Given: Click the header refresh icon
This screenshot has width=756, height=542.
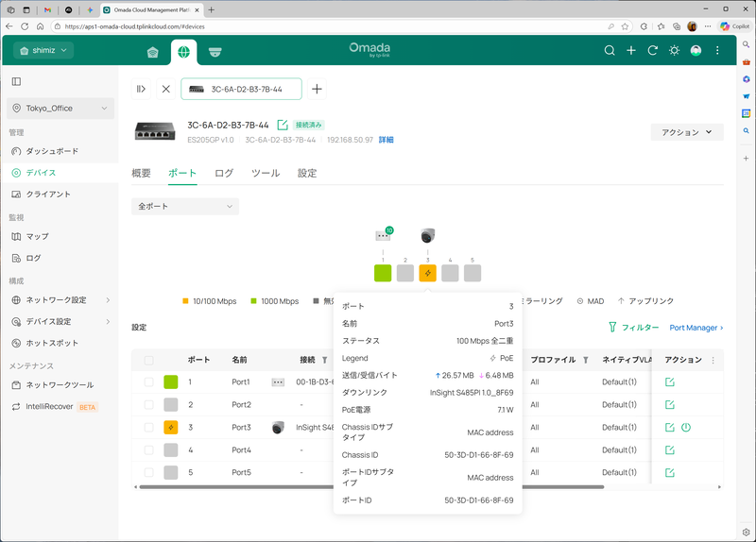Looking at the screenshot, I should click(x=652, y=51).
